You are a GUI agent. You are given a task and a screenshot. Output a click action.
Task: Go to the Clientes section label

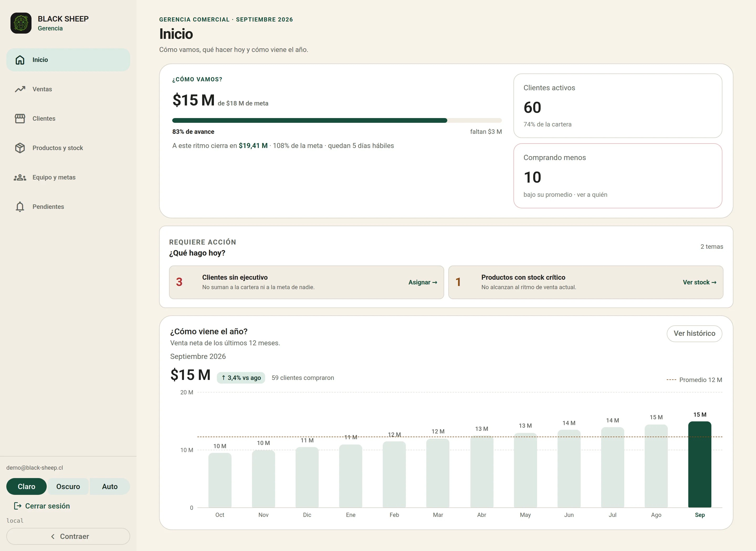click(x=44, y=118)
